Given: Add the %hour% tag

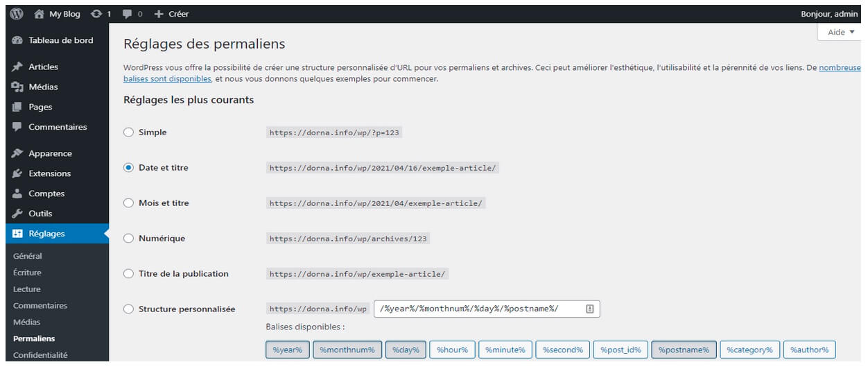Looking at the screenshot, I should coord(451,350).
